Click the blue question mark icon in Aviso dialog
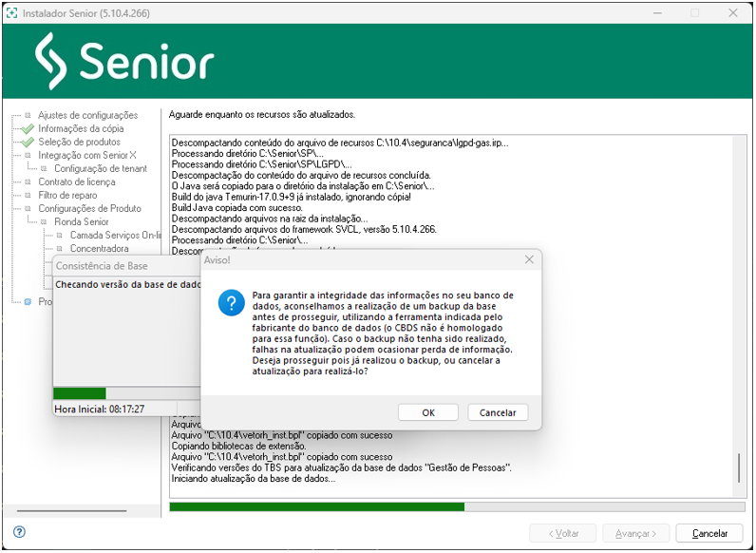The width and height of the screenshot is (756, 553). (x=232, y=302)
